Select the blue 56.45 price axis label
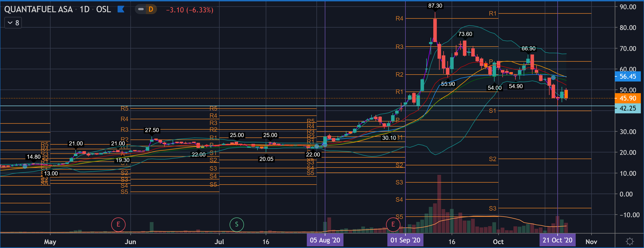Image resolution: width=644 pixels, height=248 pixels. point(628,76)
